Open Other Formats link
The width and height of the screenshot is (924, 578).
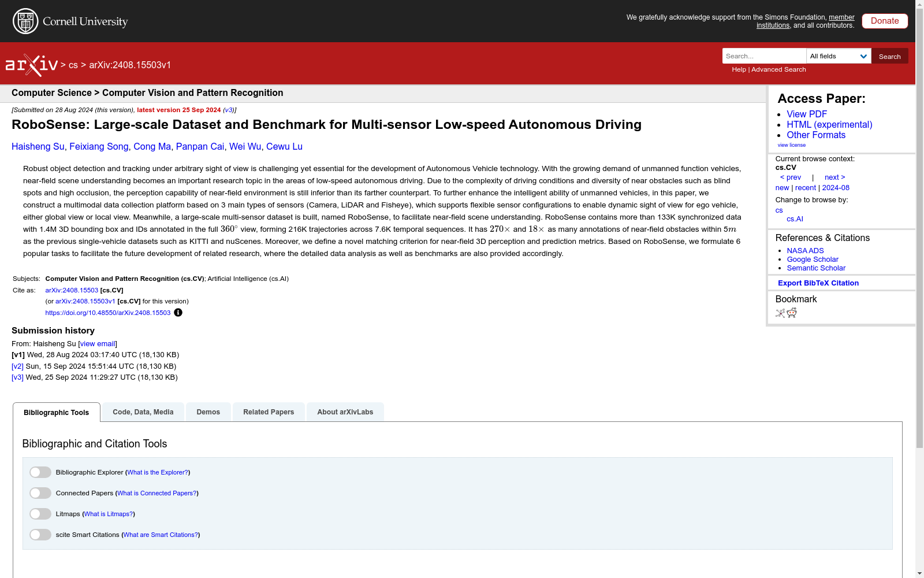point(816,135)
